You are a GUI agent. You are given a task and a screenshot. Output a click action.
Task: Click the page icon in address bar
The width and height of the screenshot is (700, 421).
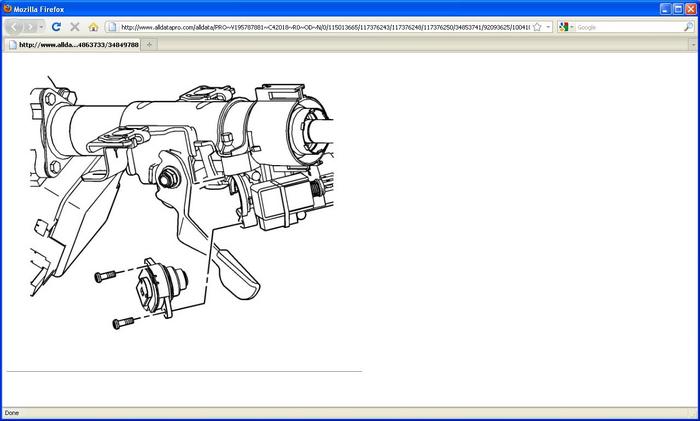(112, 27)
